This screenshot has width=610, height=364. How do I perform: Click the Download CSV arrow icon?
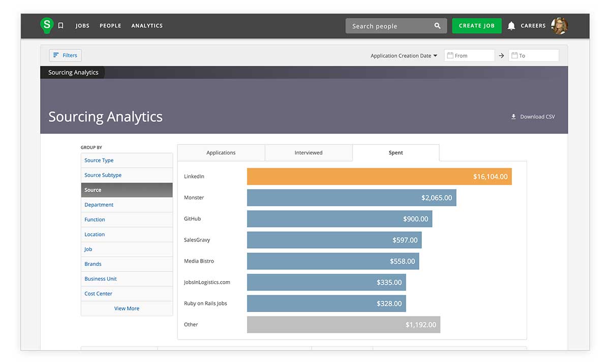[x=513, y=117]
